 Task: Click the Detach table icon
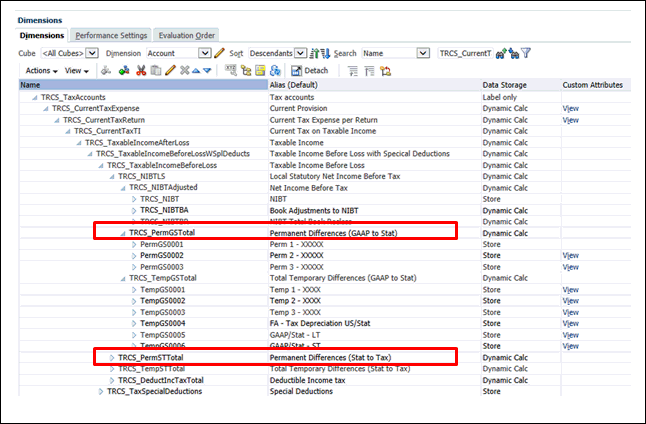[x=297, y=71]
